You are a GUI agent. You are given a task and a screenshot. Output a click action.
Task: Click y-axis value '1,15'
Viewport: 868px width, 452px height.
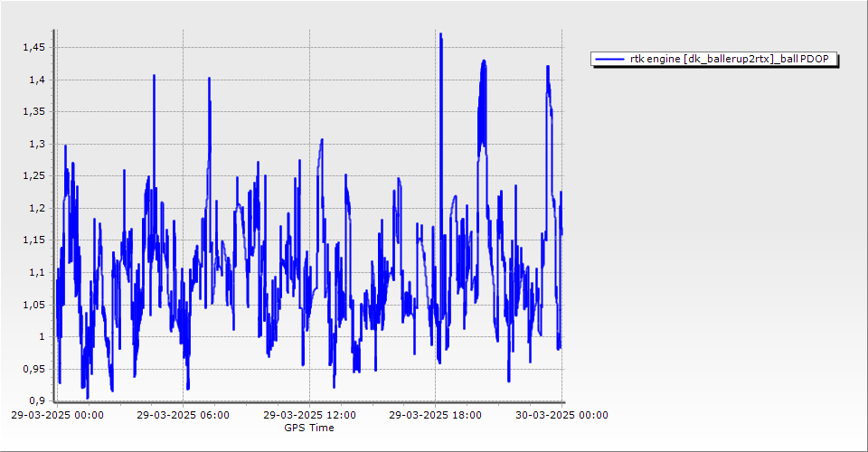coord(33,240)
